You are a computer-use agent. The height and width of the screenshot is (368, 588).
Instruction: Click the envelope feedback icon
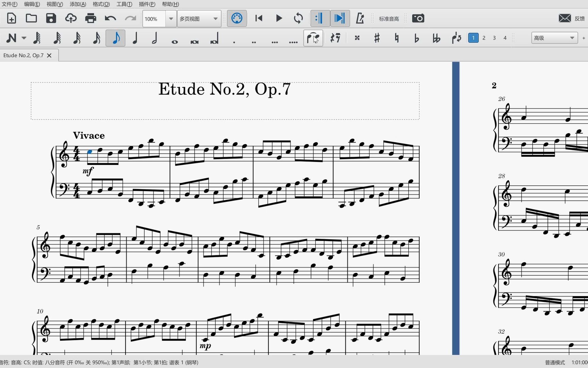tap(565, 18)
